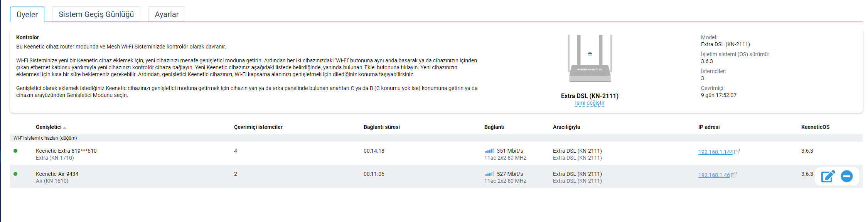Open the Ayarlar tab
Screen dimensions: 868x222
point(167,14)
